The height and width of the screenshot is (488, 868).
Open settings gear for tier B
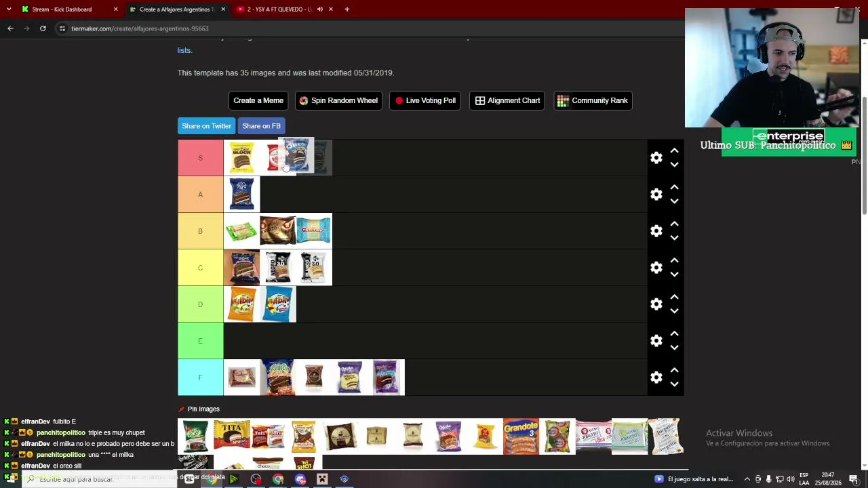coord(656,230)
